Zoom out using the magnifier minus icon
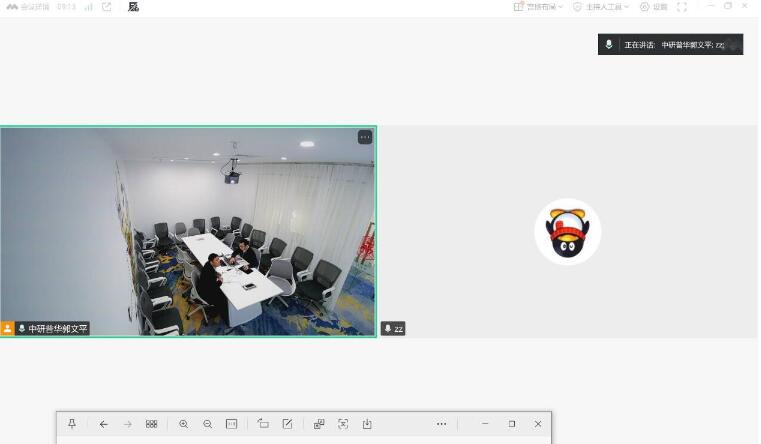Image resolution: width=761 pixels, height=444 pixels. coord(208,424)
